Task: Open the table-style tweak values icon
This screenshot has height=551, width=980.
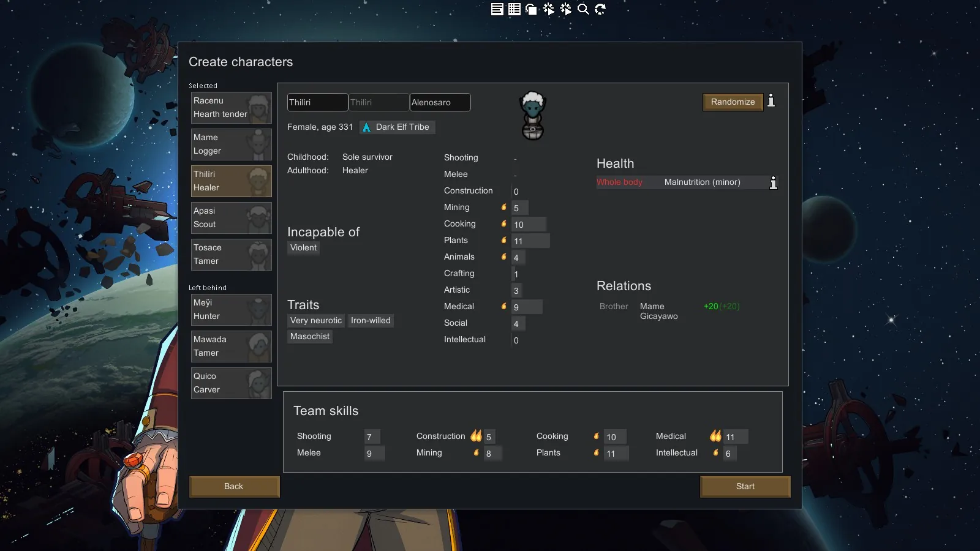Action: tap(514, 9)
